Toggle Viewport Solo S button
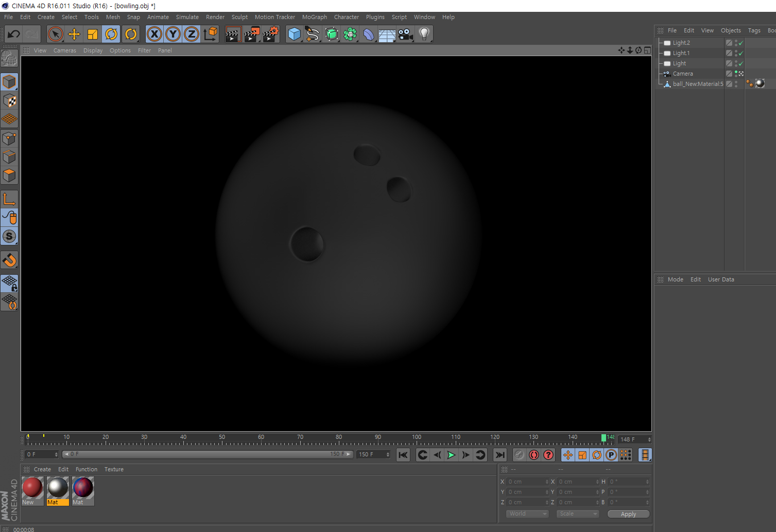 (9, 236)
